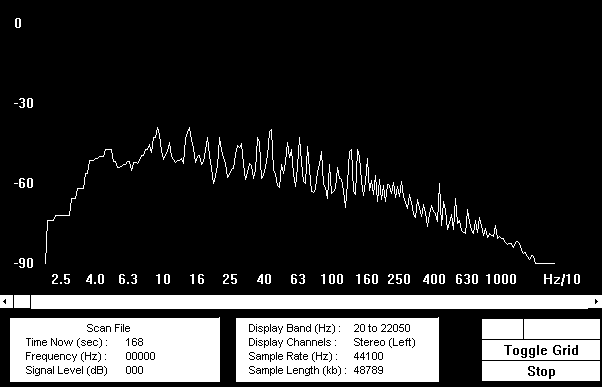Viewport: 602px width, 387px height.
Task: Click the Toggle Grid button
Action: (541, 350)
